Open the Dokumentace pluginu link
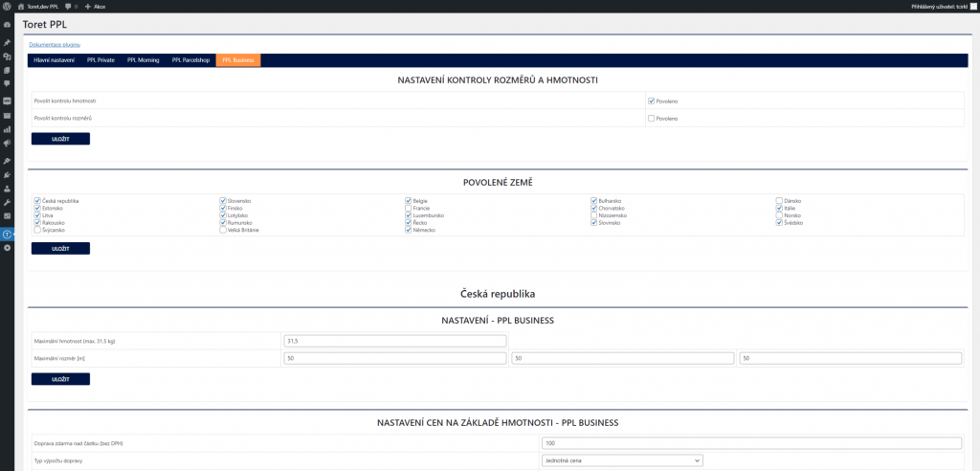 click(x=55, y=45)
